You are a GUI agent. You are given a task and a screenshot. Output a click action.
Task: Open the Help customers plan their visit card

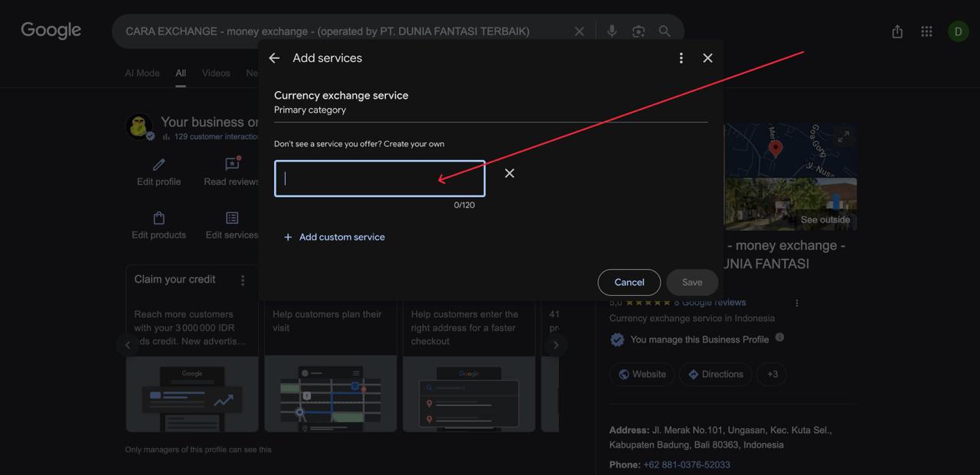click(331, 366)
